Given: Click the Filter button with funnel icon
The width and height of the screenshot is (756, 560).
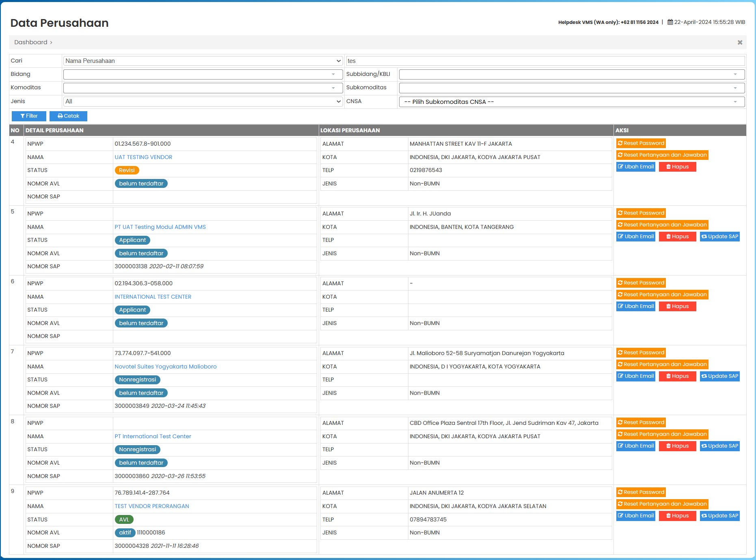Looking at the screenshot, I should (29, 116).
